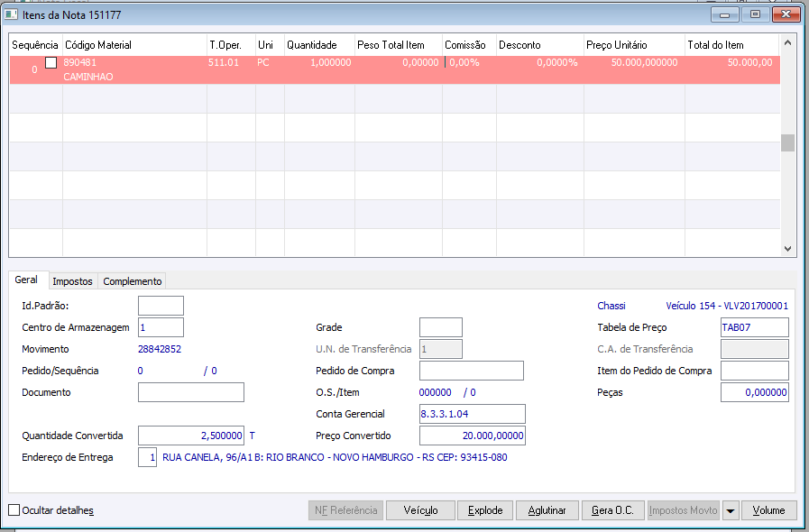Click the Item do Pedido de Compra field

point(755,371)
